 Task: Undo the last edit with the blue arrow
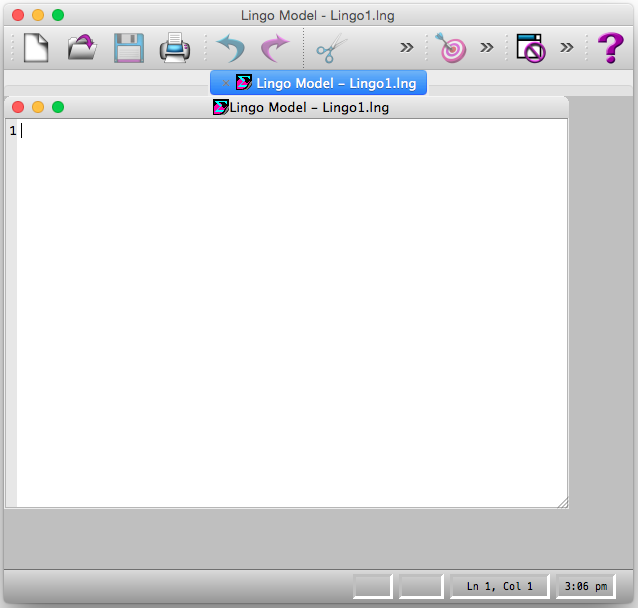tap(230, 47)
